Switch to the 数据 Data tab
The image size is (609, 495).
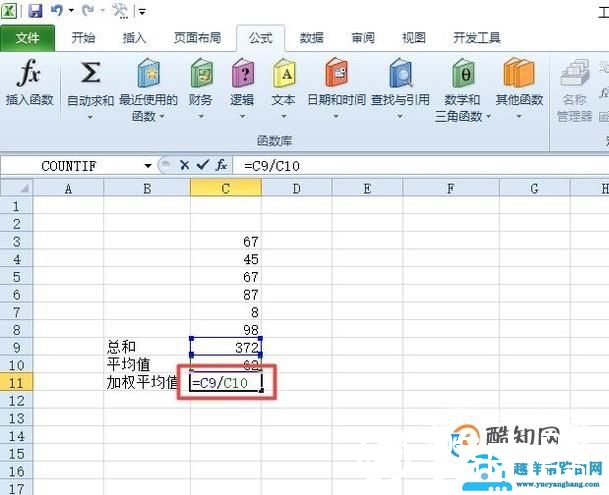click(x=312, y=38)
